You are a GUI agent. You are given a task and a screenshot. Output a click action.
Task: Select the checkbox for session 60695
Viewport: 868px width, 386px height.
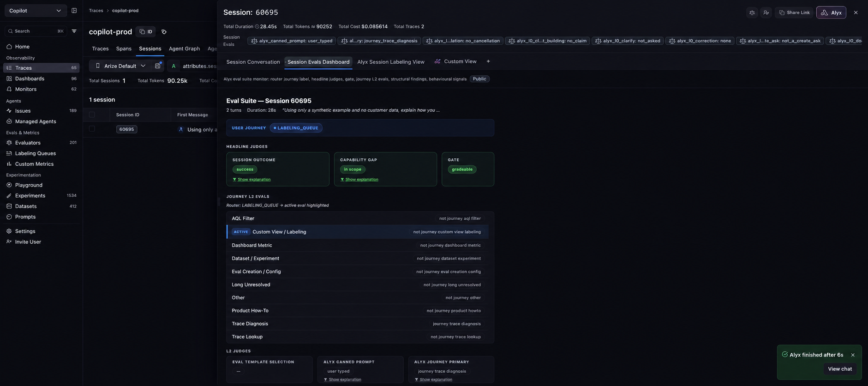click(92, 129)
